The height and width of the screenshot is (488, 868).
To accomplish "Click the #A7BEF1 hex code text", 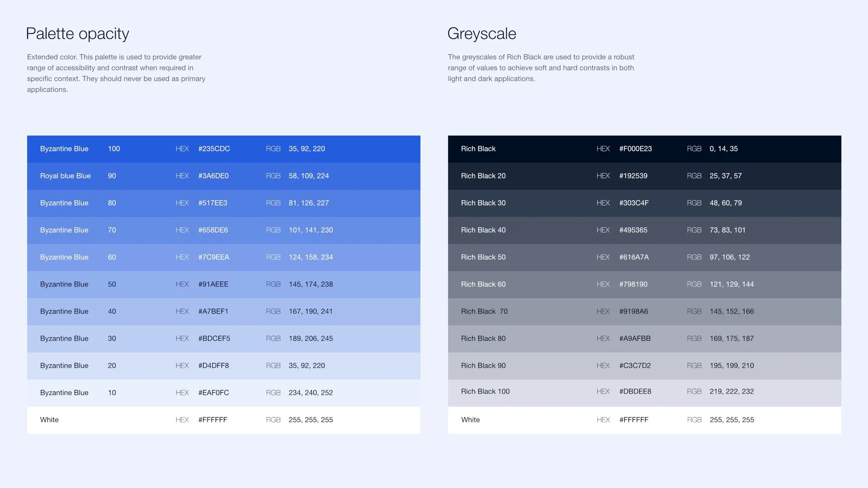I will click(x=213, y=311).
